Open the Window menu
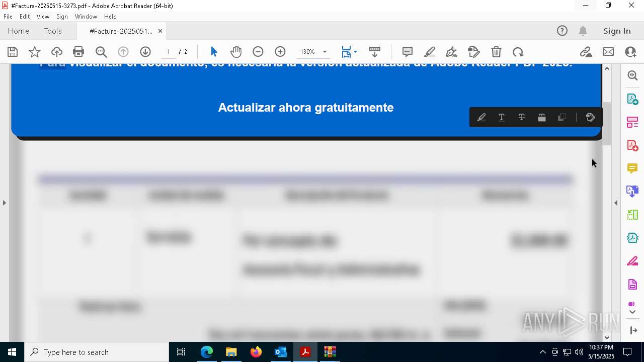The image size is (644, 362). pyautogui.click(x=86, y=17)
